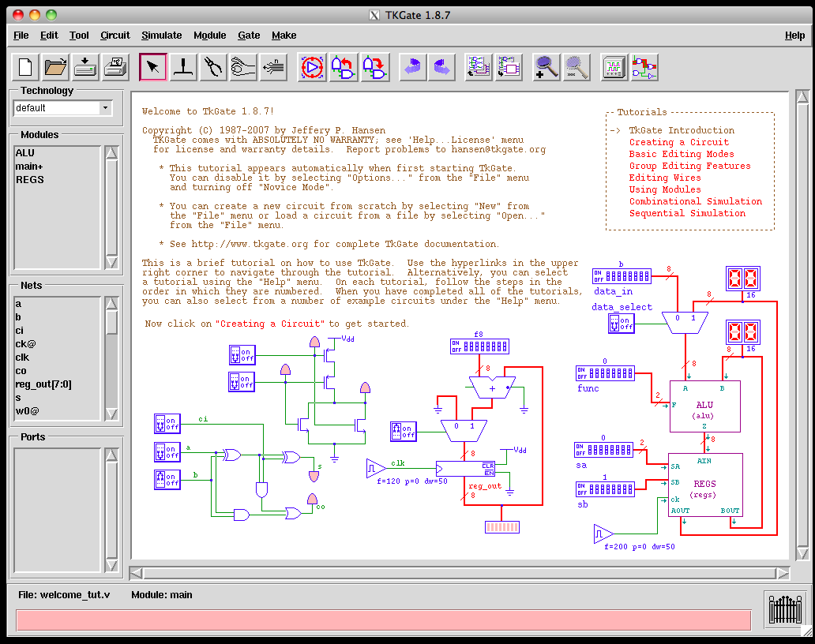Click canvas horizontal scrollbar right arrow
The height and width of the screenshot is (644, 815).
(x=783, y=574)
